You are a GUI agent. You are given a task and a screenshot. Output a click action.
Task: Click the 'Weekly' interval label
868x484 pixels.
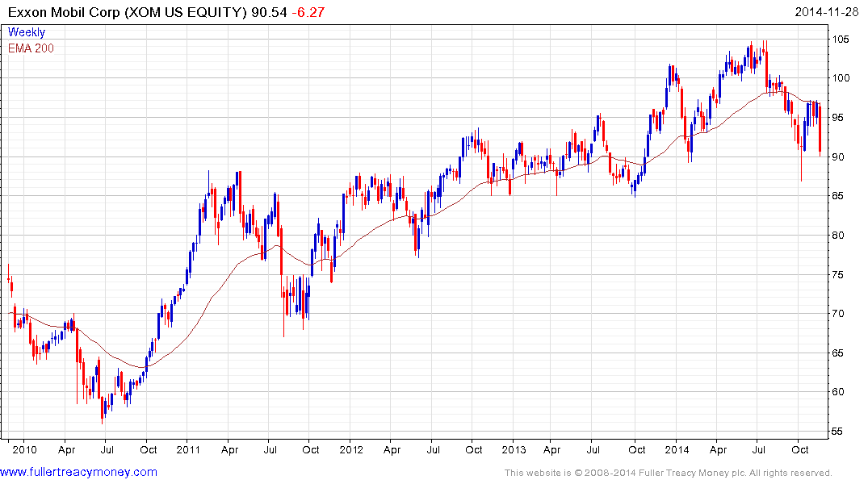coord(27,32)
